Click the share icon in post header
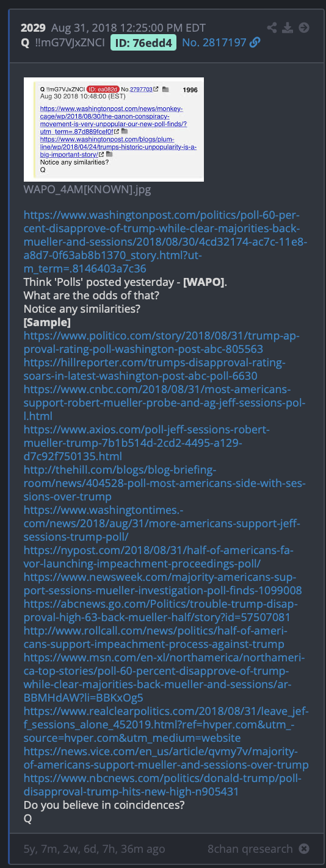Viewport: 326px width, 868px height. pos(272,28)
